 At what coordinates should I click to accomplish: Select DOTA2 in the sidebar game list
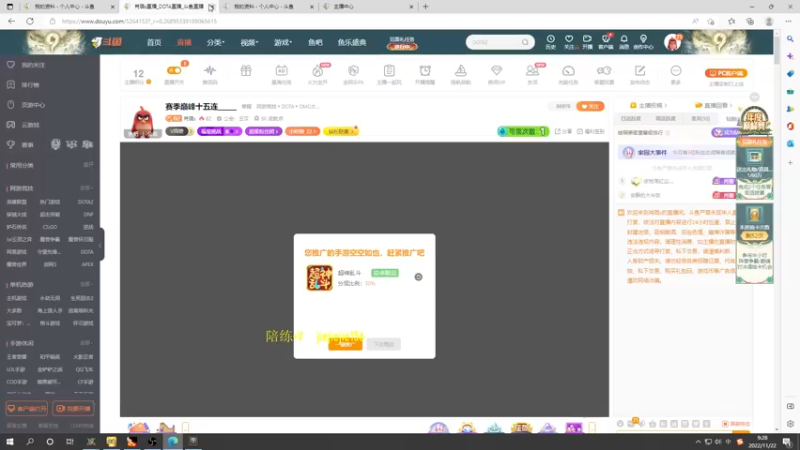pos(85,202)
